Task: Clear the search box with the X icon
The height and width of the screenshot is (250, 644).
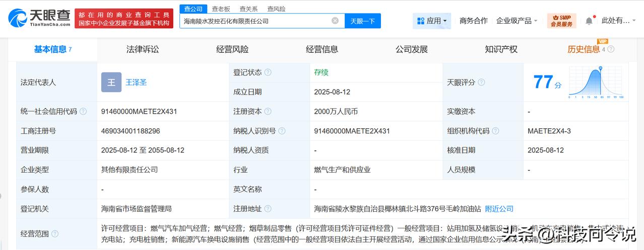Action: [335, 21]
